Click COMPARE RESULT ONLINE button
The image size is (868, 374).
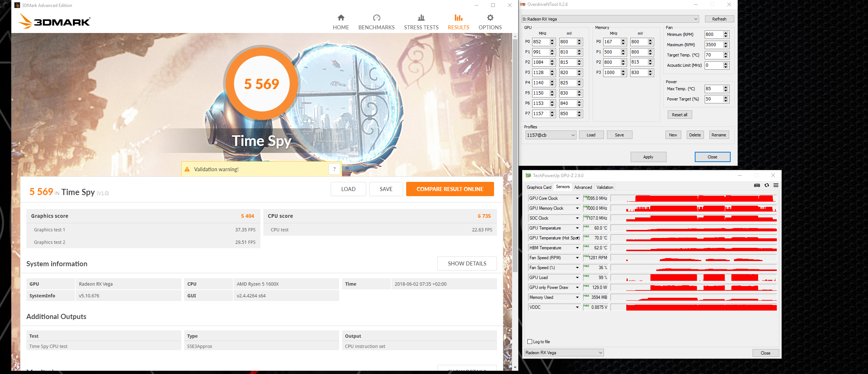tap(450, 189)
